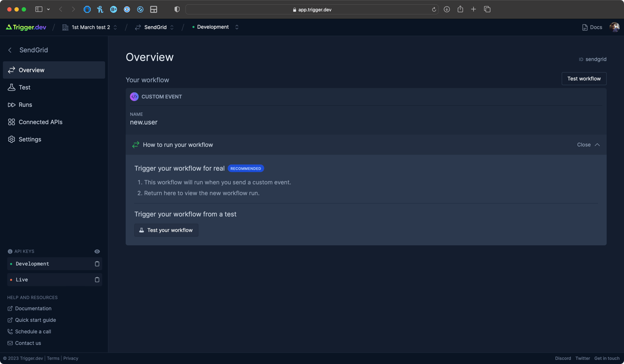
Task: Go back using the SendGrid arrow
Action: 10,50
